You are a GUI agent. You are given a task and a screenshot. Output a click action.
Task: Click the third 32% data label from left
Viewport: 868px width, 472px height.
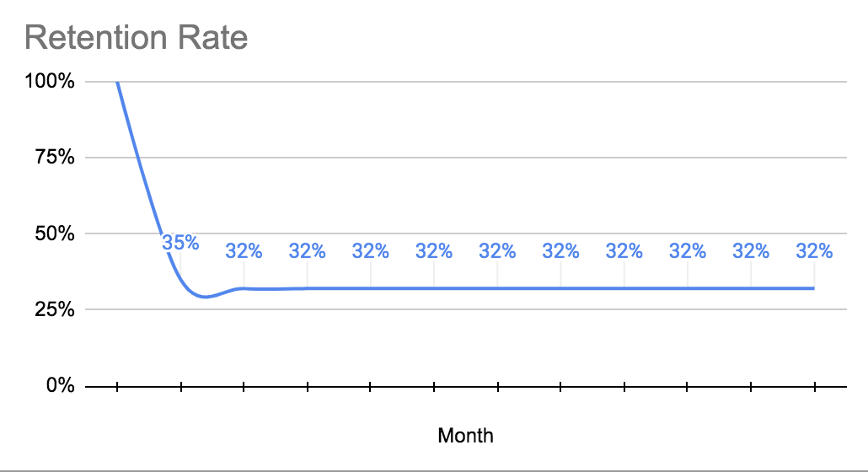pyautogui.click(x=370, y=251)
